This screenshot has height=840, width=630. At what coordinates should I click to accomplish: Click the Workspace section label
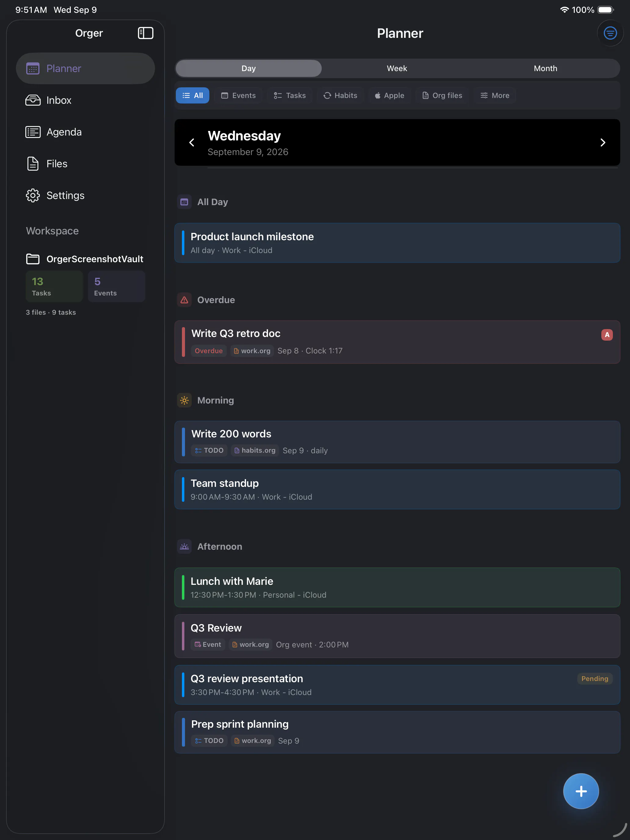(52, 231)
